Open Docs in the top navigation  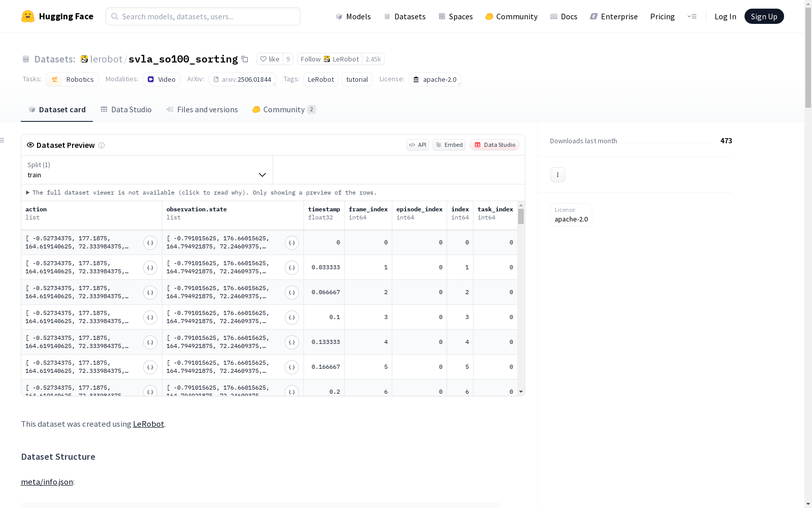pos(564,16)
